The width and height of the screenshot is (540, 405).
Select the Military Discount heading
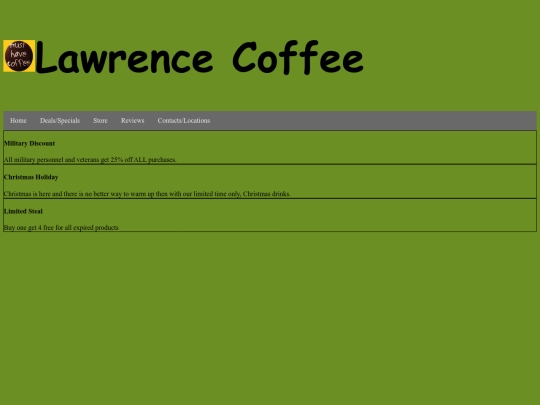coord(29,143)
